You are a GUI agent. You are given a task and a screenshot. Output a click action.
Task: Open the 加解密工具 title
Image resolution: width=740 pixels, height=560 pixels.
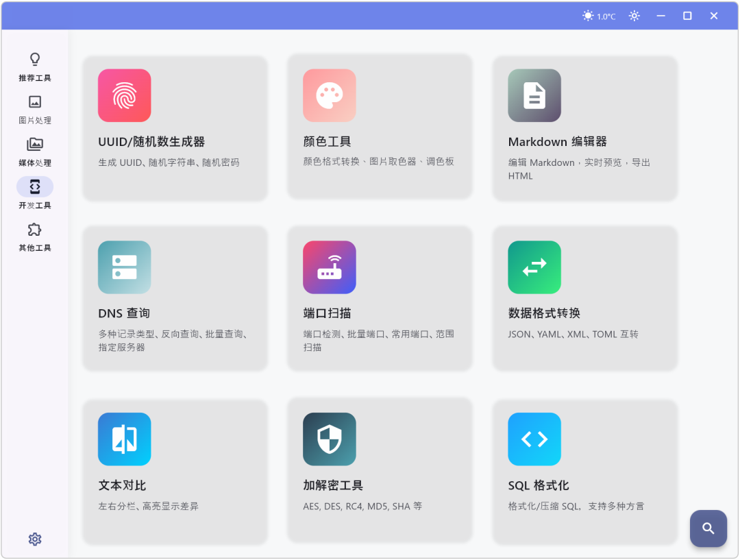333,485
